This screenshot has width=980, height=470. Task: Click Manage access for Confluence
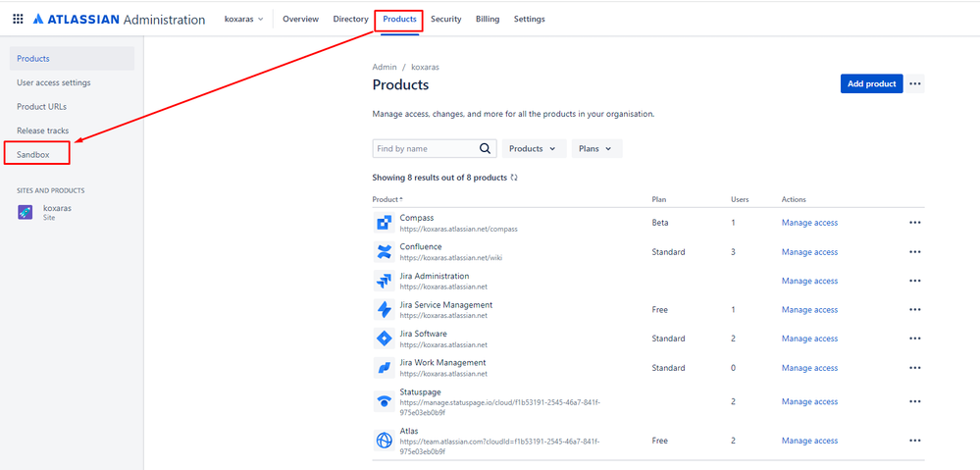tap(809, 252)
